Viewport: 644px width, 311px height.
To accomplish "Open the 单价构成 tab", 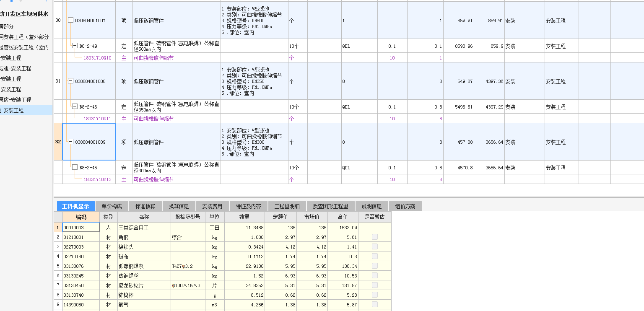I will 112,206.
